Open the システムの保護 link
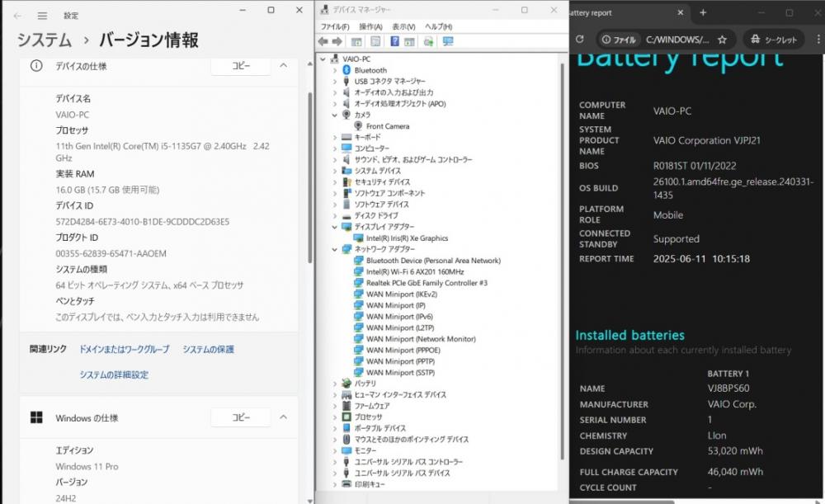The image size is (825, 504). [209, 349]
